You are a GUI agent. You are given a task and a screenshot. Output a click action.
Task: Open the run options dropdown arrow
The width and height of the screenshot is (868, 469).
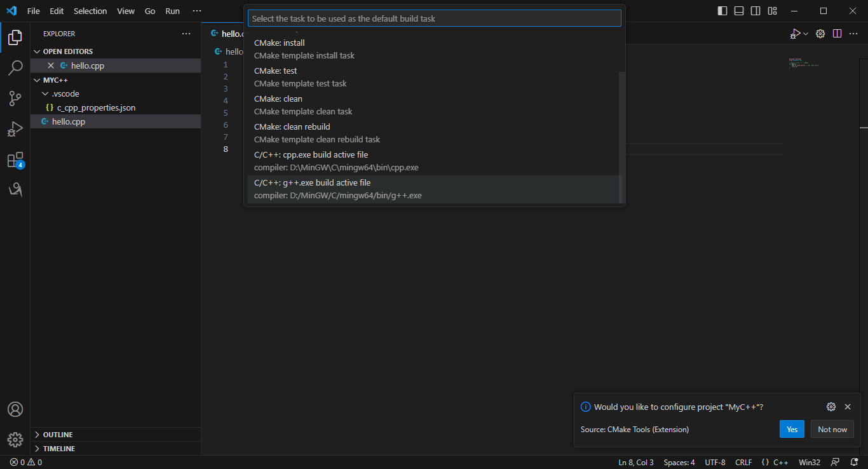[806, 34]
